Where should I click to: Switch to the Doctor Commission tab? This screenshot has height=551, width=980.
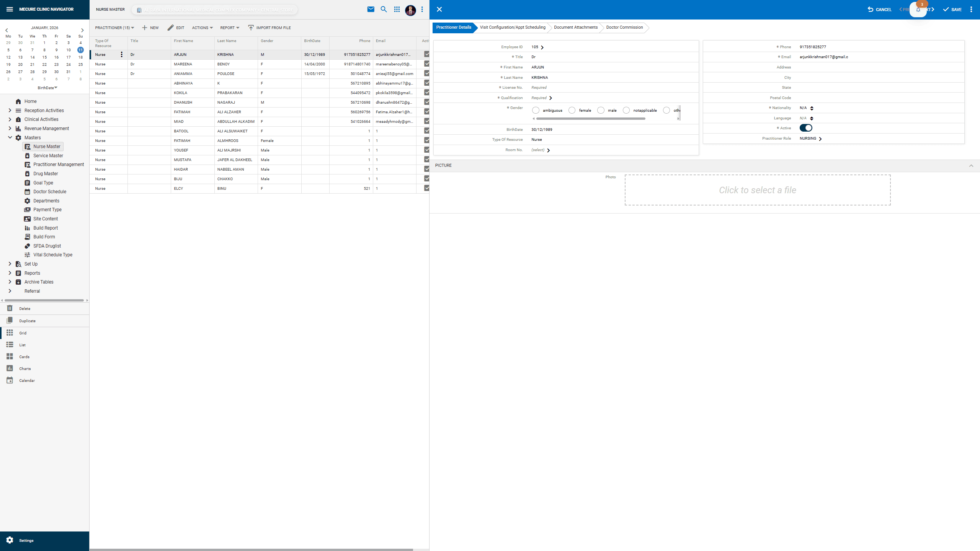click(624, 27)
